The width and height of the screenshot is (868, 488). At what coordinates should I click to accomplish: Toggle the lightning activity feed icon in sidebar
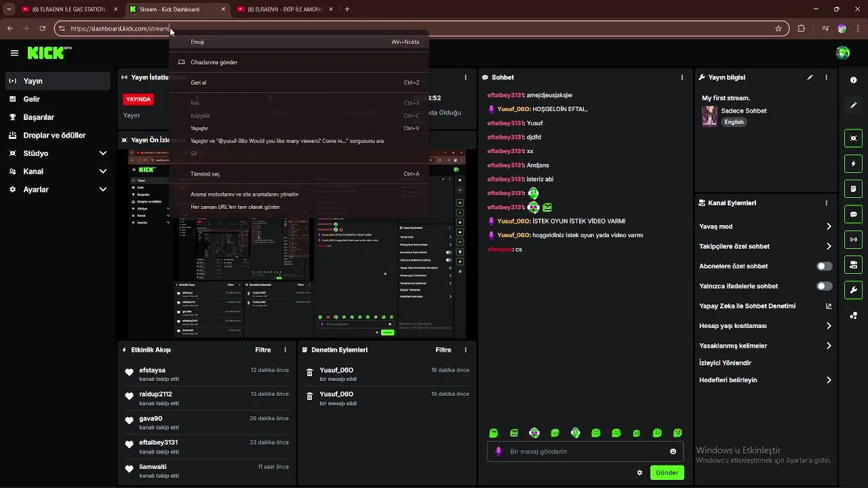[x=853, y=164]
